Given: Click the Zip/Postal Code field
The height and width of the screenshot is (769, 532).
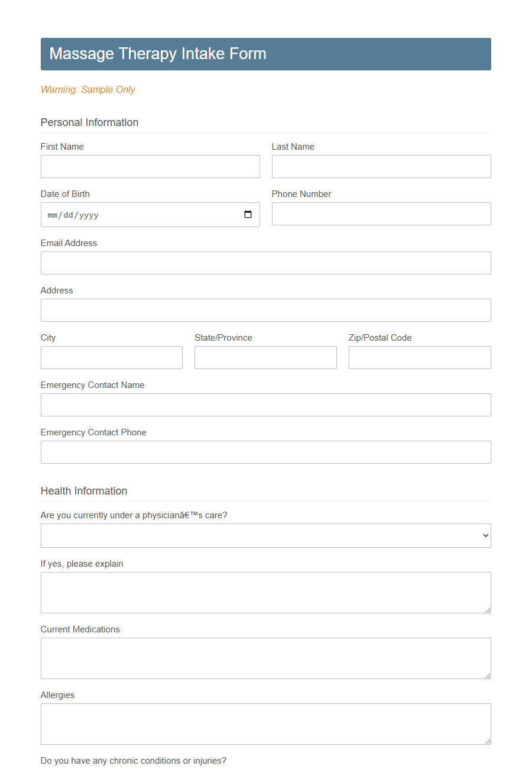Looking at the screenshot, I should [420, 357].
